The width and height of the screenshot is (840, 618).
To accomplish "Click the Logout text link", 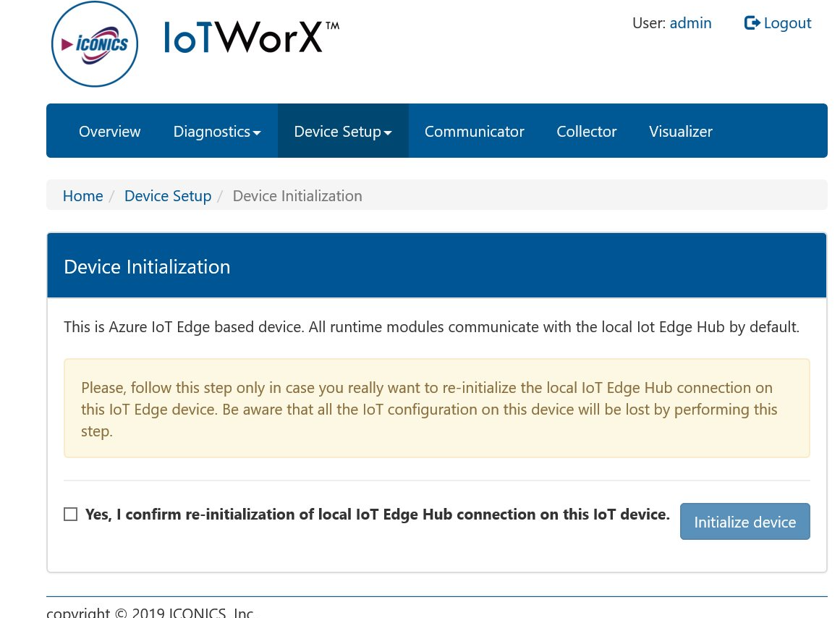I will (x=787, y=23).
